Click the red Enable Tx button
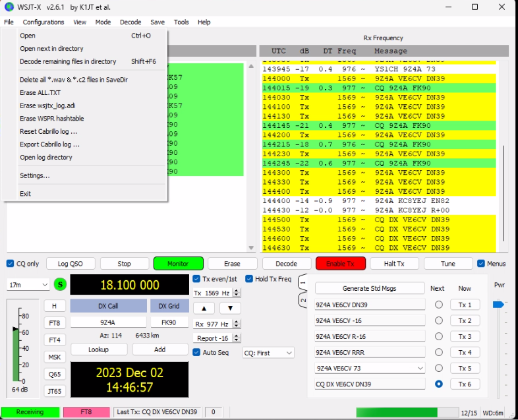This screenshot has height=420, width=518. [x=340, y=264]
